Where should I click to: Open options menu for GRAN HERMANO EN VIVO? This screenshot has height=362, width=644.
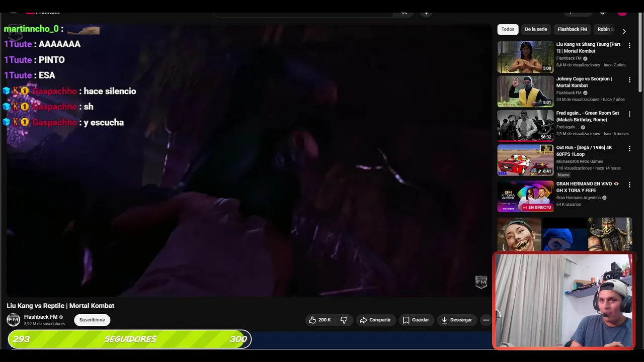[629, 185]
